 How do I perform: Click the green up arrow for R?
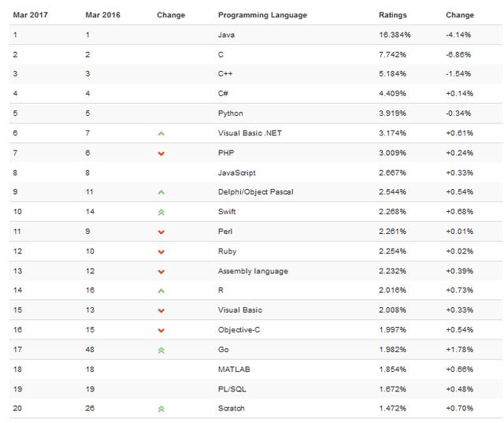tap(161, 291)
